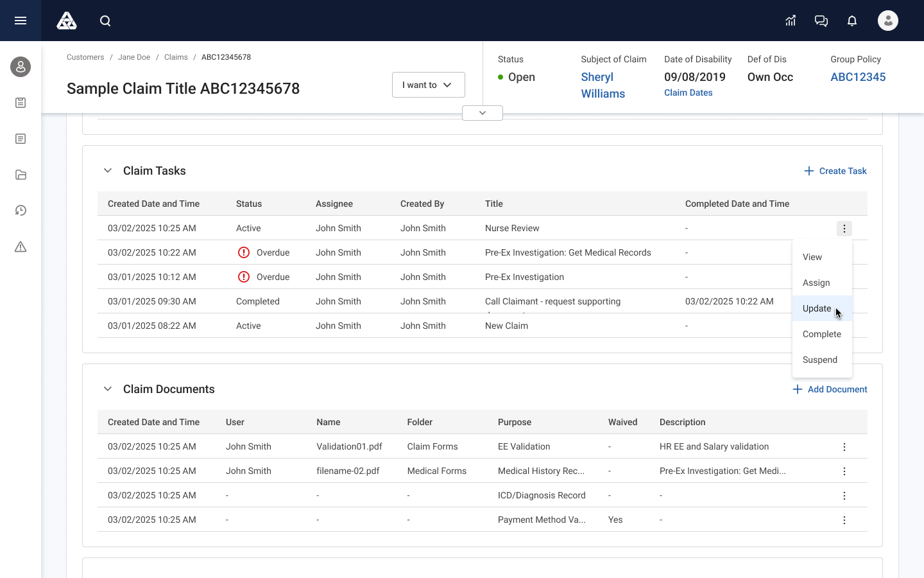Open the 'I want to' dropdown
The height and width of the screenshot is (578, 924).
(x=428, y=85)
